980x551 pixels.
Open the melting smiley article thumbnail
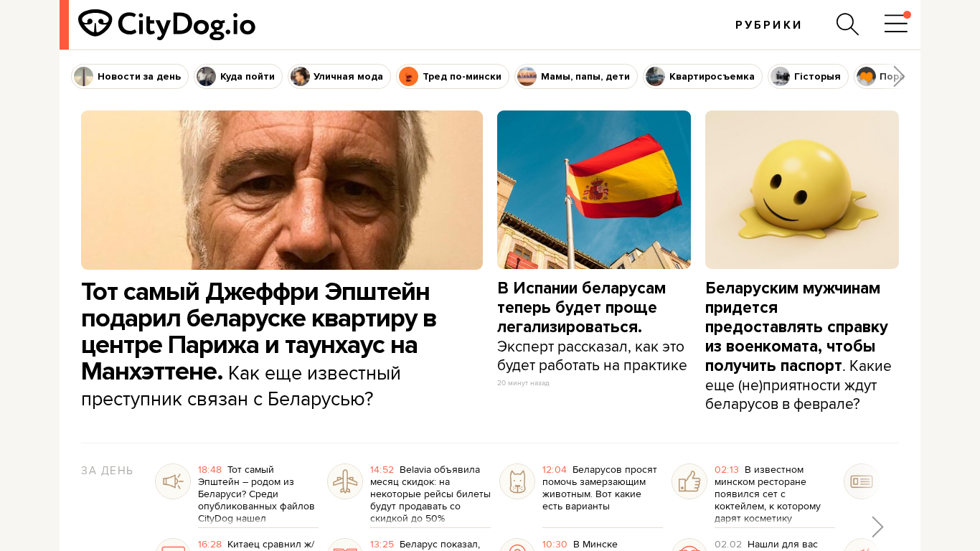tap(802, 189)
